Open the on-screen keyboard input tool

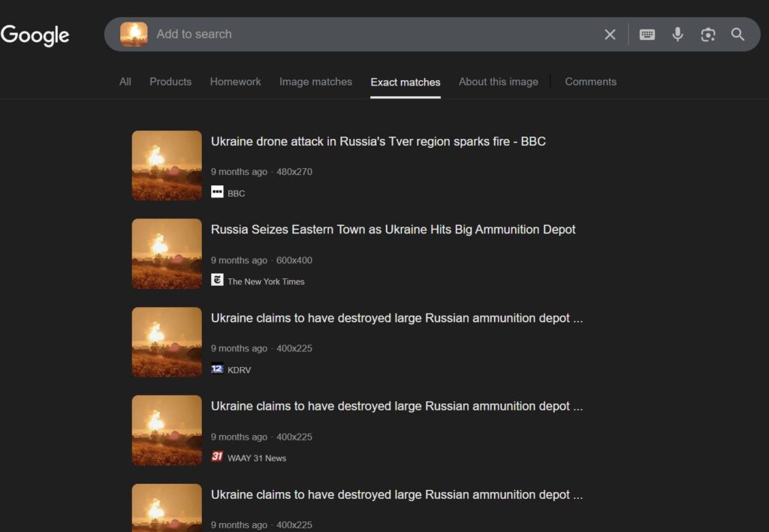tap(647, 35)
